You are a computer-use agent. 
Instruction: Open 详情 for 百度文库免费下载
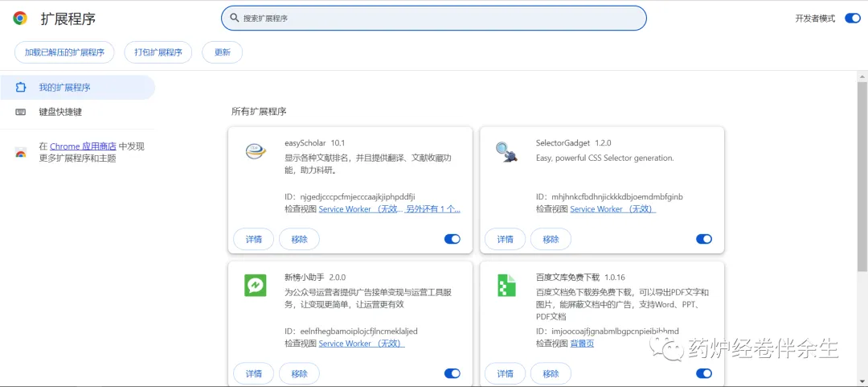click(505, 373)
